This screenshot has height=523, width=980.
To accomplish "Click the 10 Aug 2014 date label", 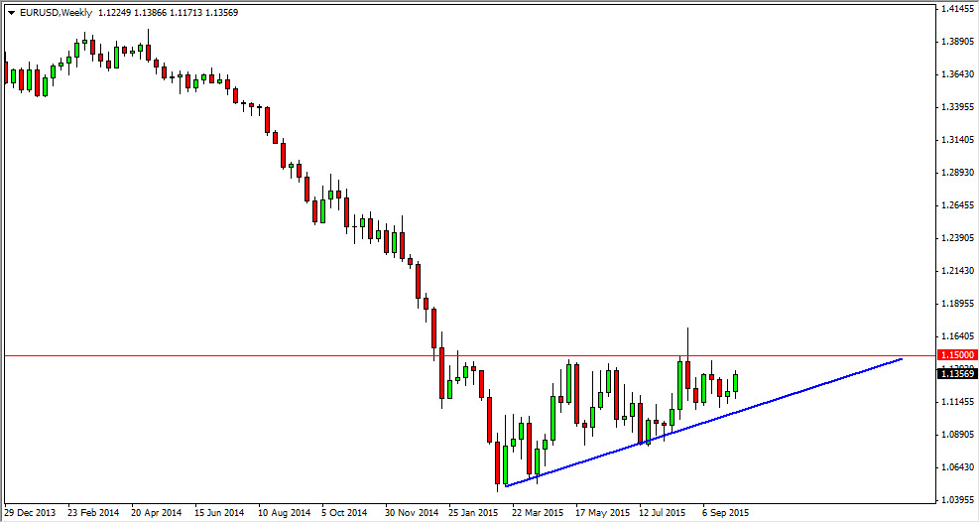I will pos(284,513).
